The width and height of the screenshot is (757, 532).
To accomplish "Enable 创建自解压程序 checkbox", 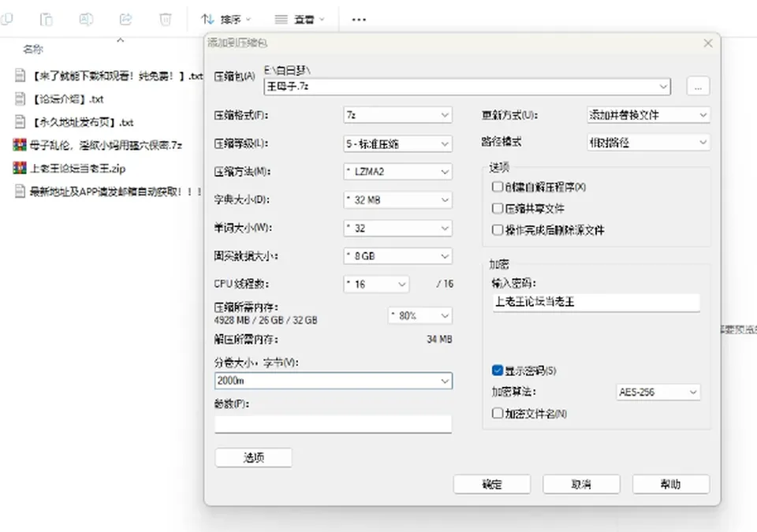I will pos(498,187).
